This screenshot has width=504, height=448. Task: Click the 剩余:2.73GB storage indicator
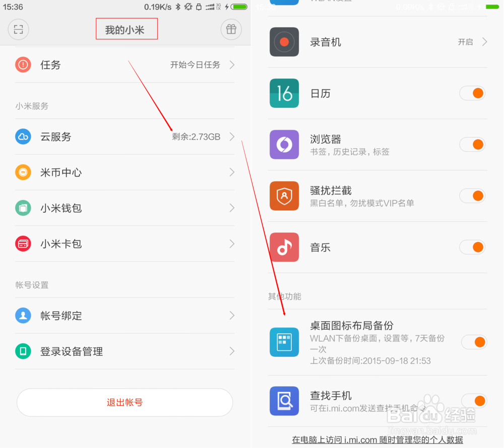point(196,137)
